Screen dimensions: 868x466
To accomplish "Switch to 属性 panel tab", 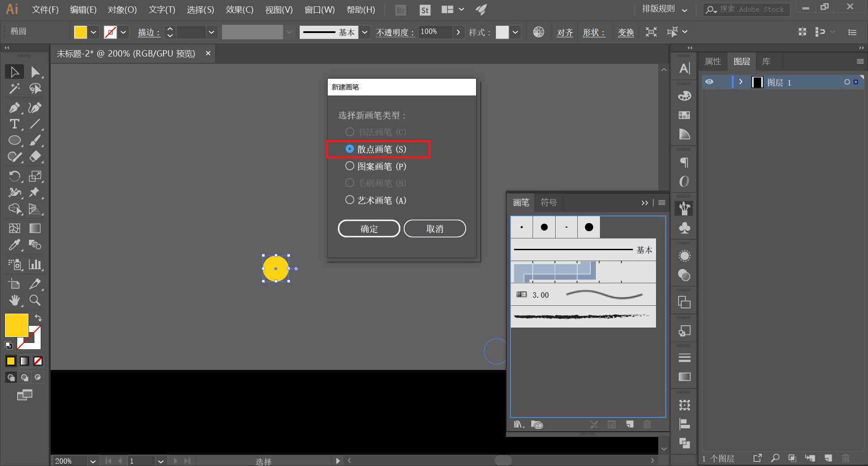I will pos(713,62).
